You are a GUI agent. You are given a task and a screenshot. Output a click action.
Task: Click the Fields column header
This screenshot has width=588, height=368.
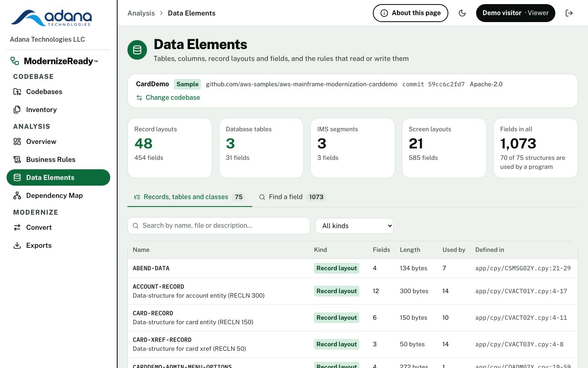381,250
